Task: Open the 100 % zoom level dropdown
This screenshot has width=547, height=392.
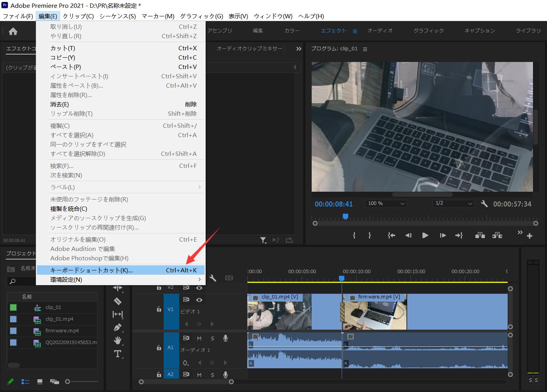Action: click(x=386, y=203)
